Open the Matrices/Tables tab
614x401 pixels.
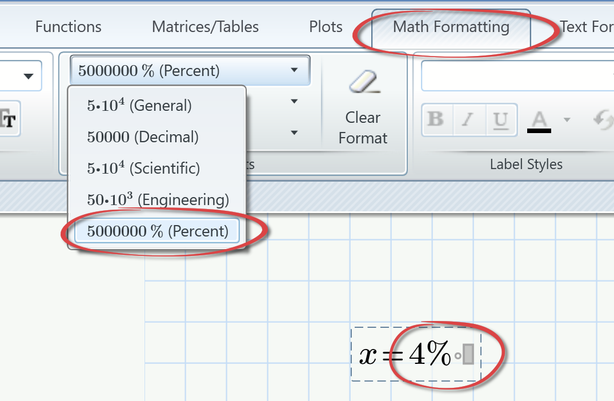(205, 27)
